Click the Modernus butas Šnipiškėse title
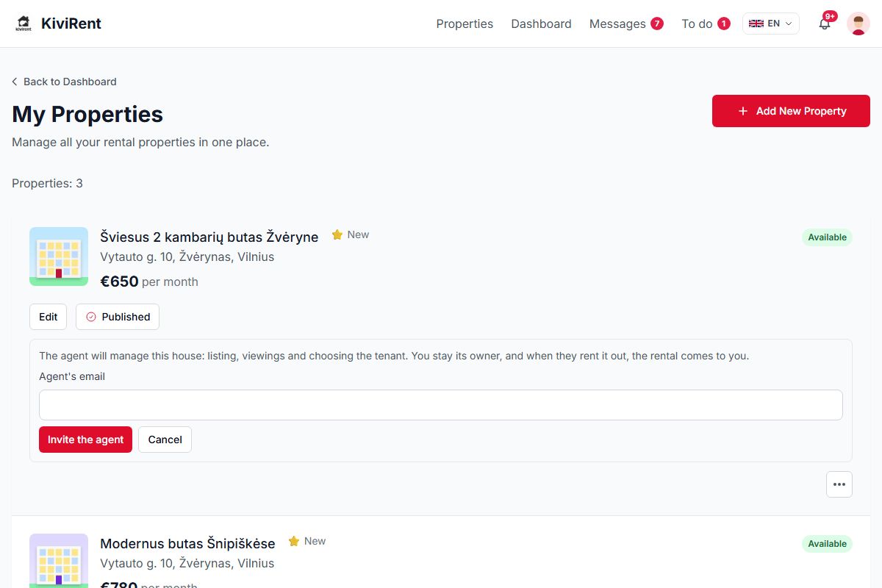This screenshot has width=882, height=588. tap(187, 543)
